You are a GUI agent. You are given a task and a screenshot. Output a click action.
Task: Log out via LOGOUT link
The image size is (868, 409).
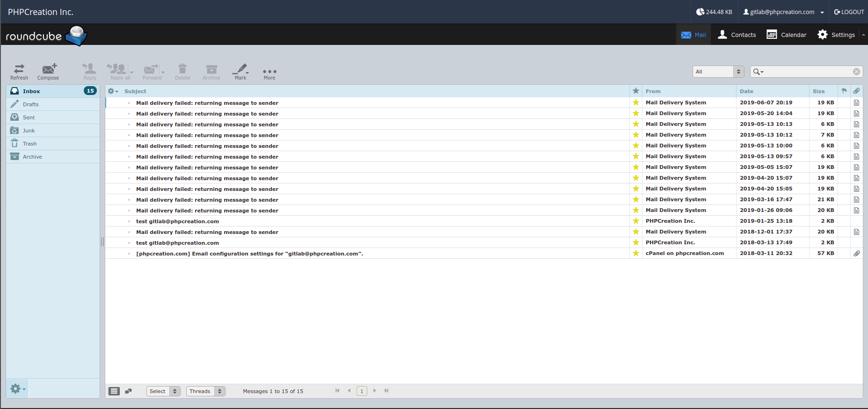point(849,12)
